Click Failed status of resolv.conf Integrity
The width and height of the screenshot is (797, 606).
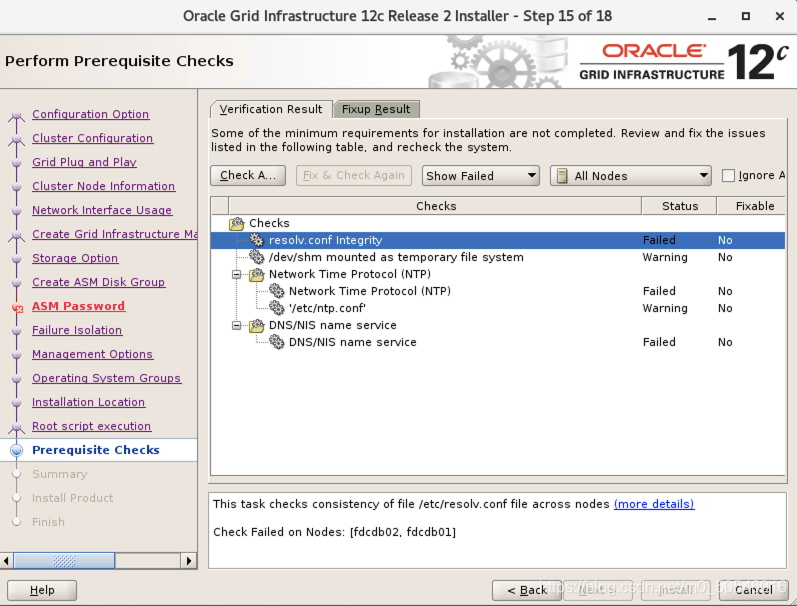(659, 240)
